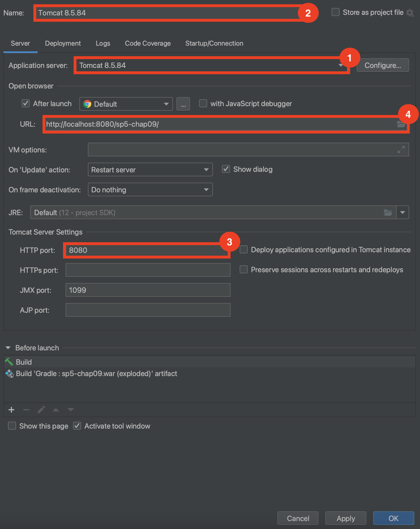This screenshot has width=420, height=529.
Task: Uncheck the Show dialog checkbox
Action: point(226,169)
